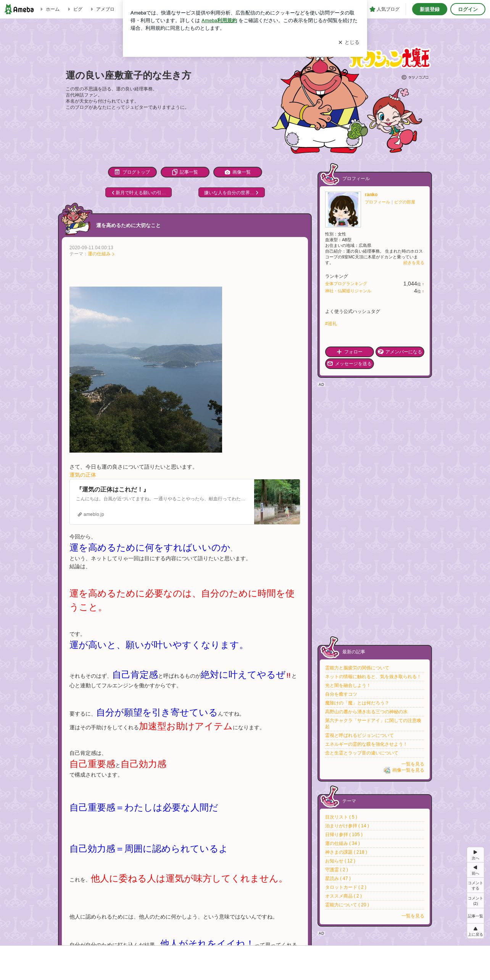
Task: Click floating 前へ arrow button
Action: click(x=475, y=870)
